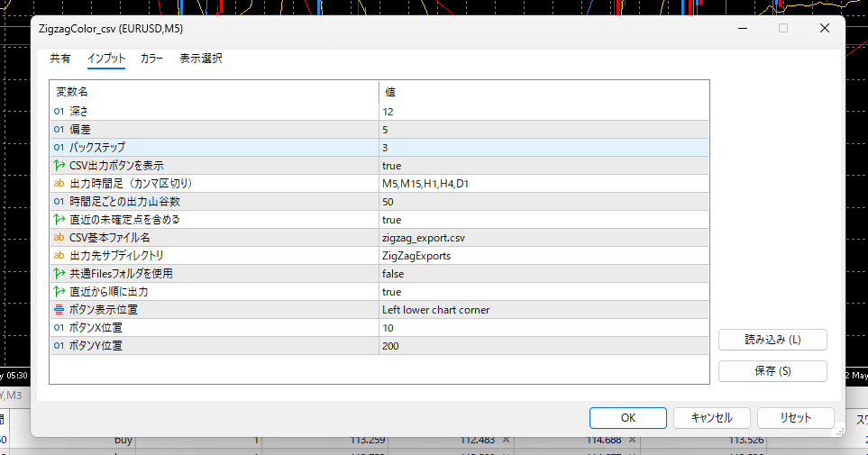The width and height of the screenshot is (868, 455).
Task: Click the boolean icon beside 直近の未確定点を含める
Action: pos(59,220)
